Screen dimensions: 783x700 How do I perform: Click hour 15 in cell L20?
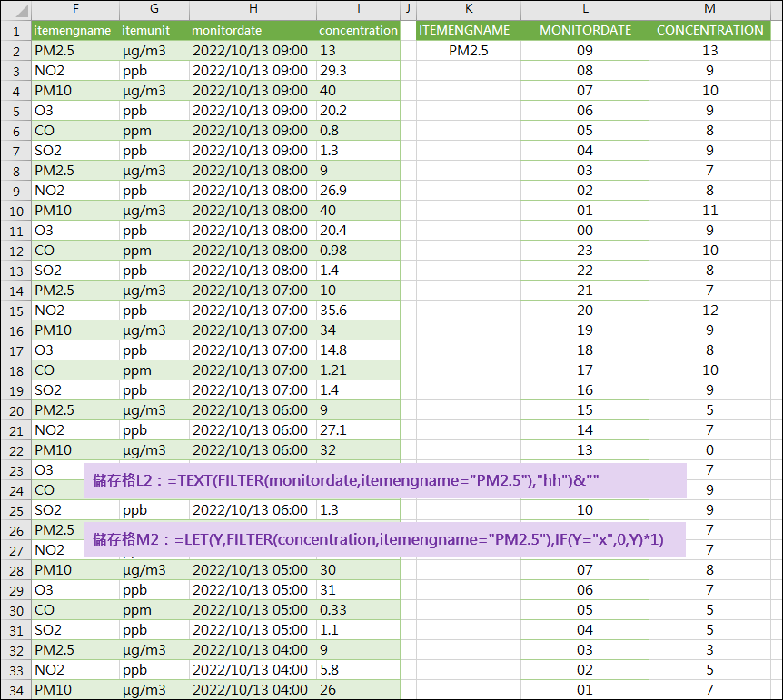(x=585, y=409)
